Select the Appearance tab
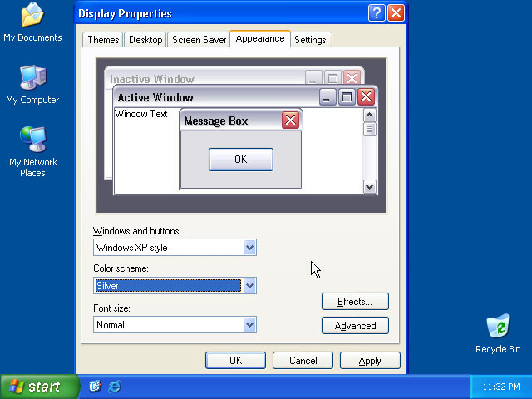Image resolution: width=532 pixels, height=399 pixels. pyautogui.click(x=260, y=39)
